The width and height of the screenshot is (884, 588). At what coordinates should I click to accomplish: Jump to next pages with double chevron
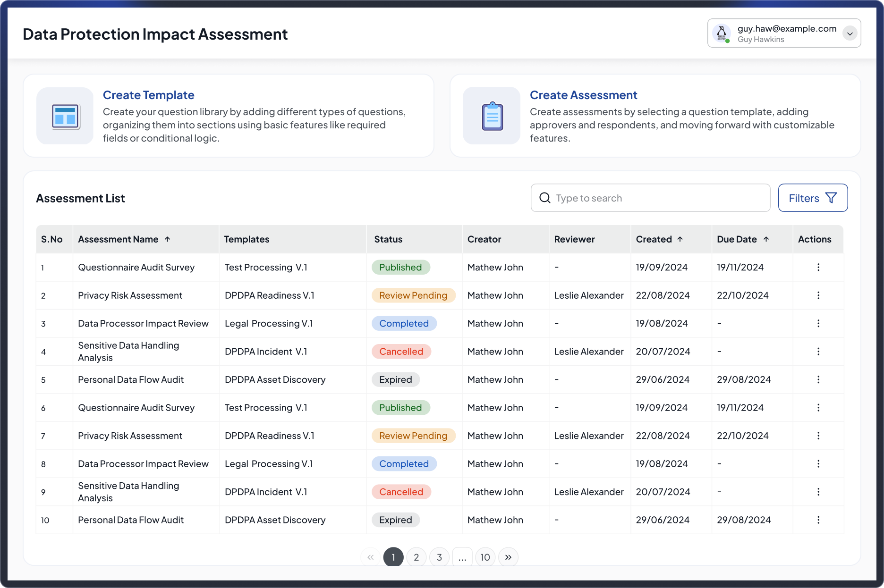pos(508,557)
